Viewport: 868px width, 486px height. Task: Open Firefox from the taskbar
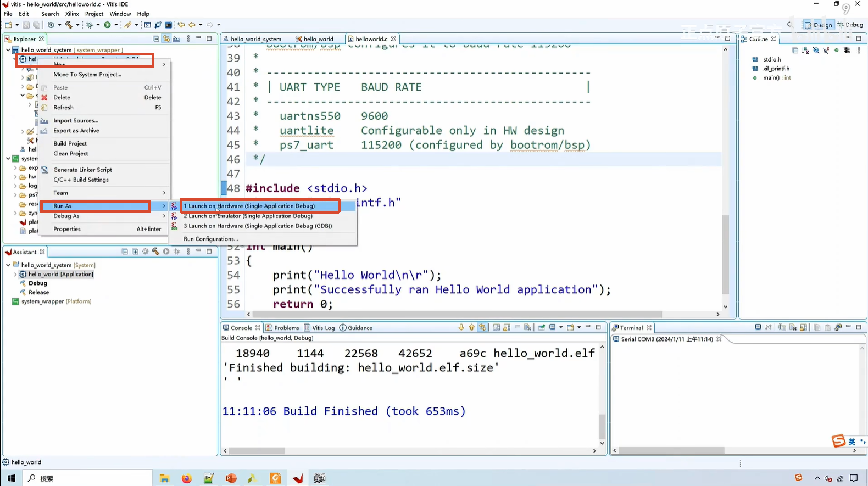pyautogui.click(x=187, y=478)
